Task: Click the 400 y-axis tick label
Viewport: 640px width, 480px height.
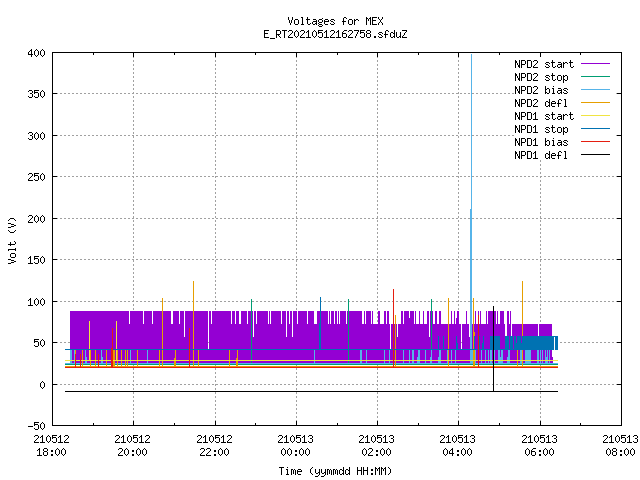Action: tap(36, 53)
